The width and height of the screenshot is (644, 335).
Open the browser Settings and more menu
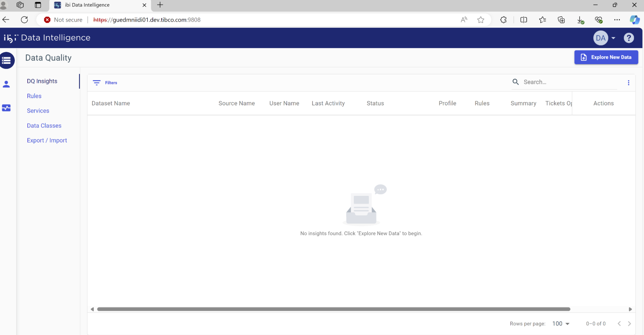[x=617, y=20]
